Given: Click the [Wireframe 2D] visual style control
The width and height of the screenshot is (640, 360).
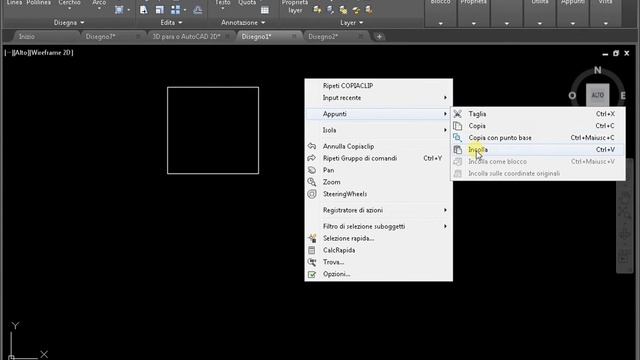Looking at the screenshot, I should (51, 53).
